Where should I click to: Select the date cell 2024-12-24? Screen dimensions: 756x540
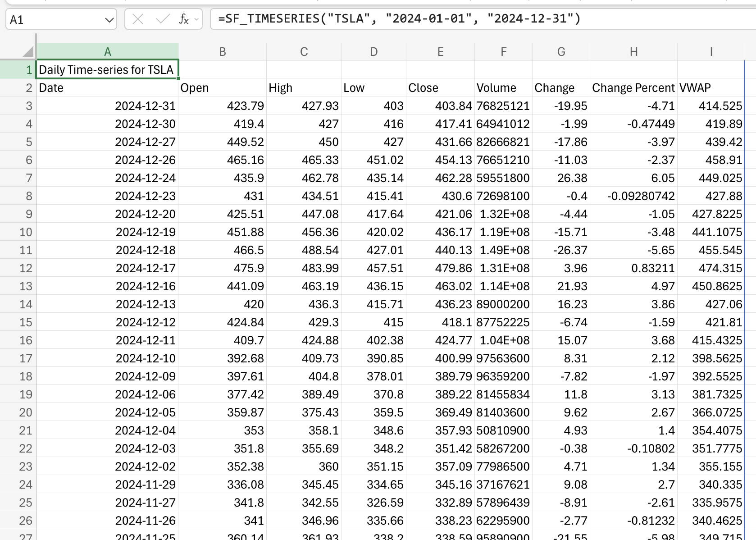coord(107,178)
